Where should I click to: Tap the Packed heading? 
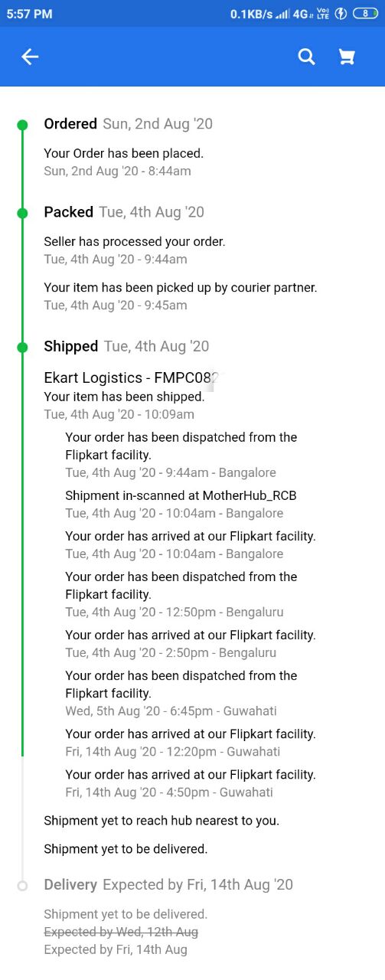point(69,212)
